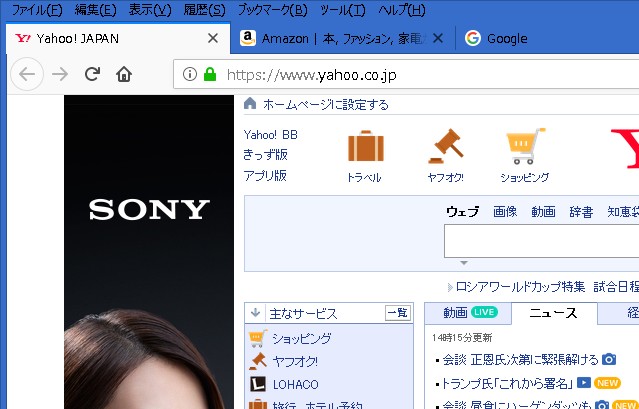
Task: Reload the page with the refresh icon
Action: click(93, 74)
